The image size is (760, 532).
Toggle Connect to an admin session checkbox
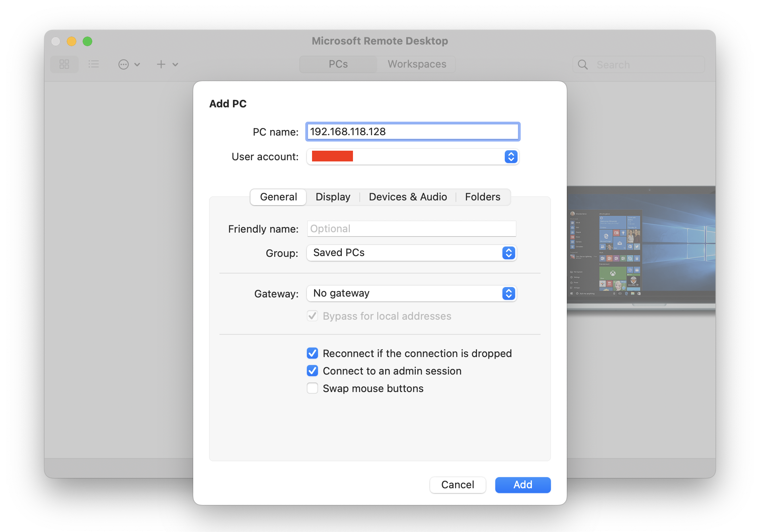pyautogui.click(x=312, y=371)
